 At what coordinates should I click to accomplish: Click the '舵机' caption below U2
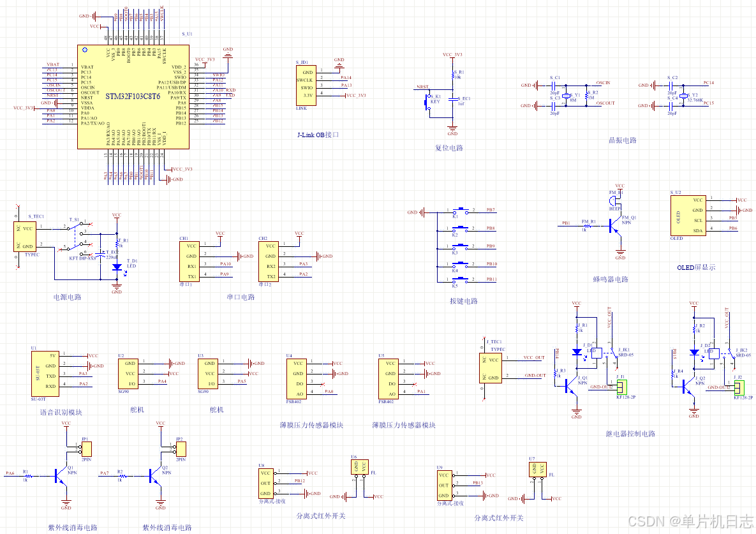coord(137,410)
